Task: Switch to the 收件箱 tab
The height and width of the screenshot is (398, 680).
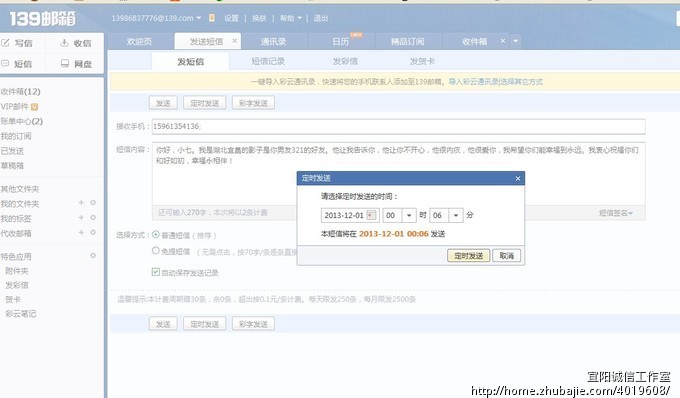Action: coord(474,42)
